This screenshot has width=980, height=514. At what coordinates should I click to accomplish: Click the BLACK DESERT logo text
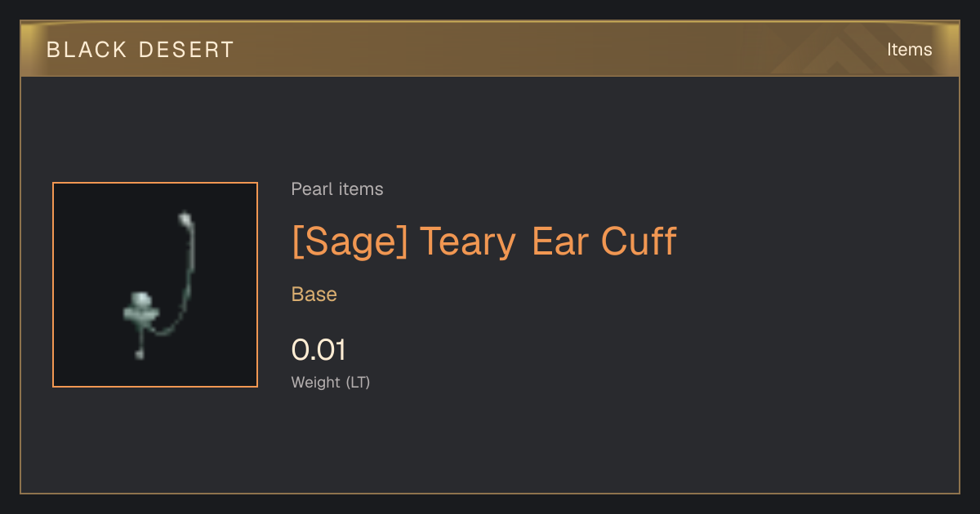[x=140, y=50]
